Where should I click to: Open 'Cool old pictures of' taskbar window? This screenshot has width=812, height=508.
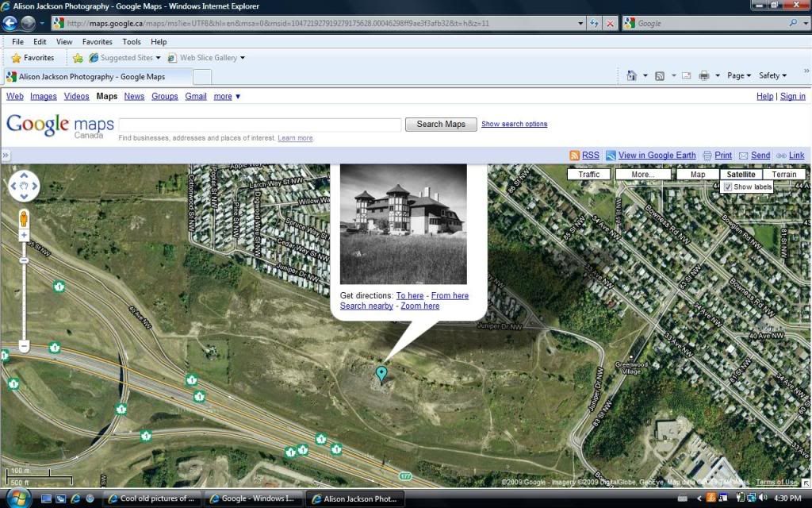151,498
